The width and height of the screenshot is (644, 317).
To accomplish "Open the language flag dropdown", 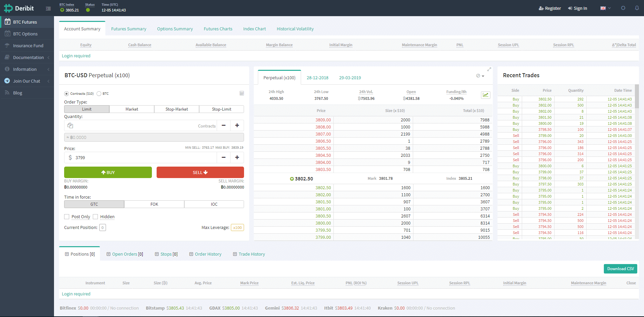I will [605, 8].
